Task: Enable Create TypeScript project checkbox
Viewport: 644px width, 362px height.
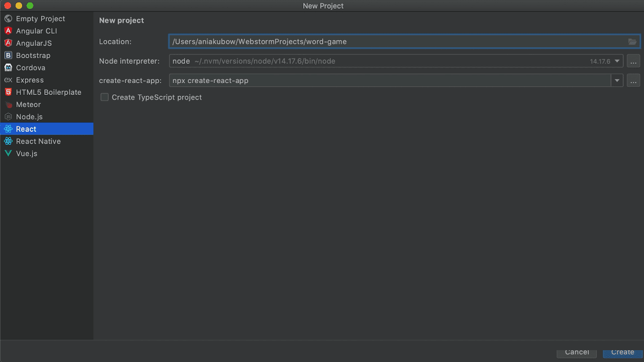Action: [105, 97]
